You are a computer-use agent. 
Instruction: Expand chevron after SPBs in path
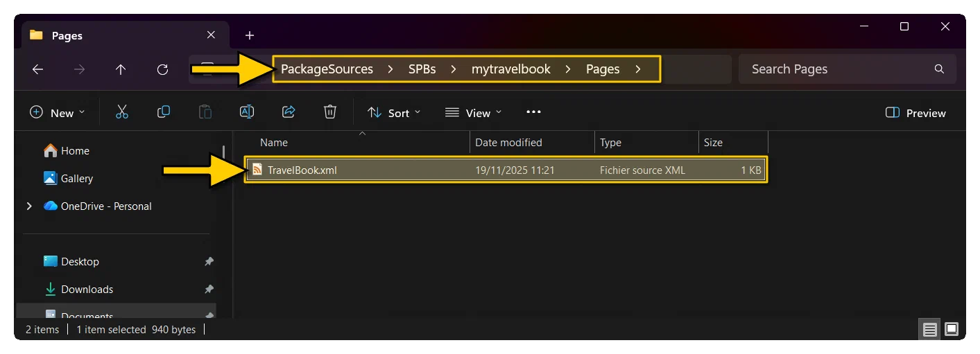click(x=454, y=69)
